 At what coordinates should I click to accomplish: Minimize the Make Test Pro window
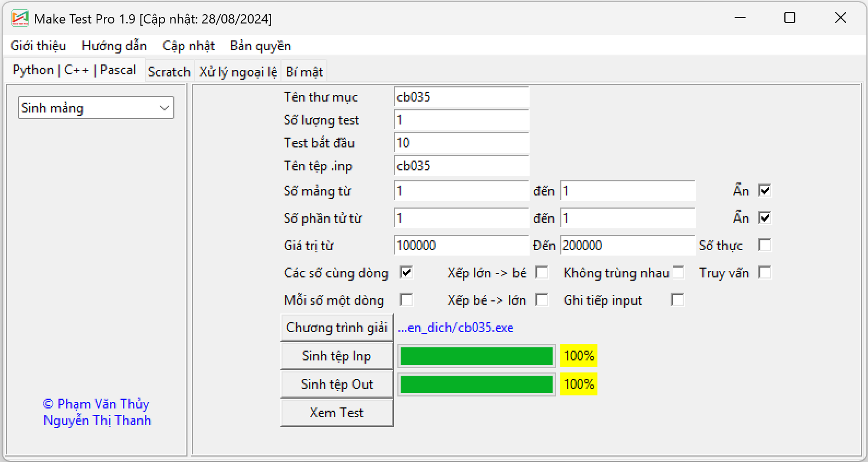(740, 18)
